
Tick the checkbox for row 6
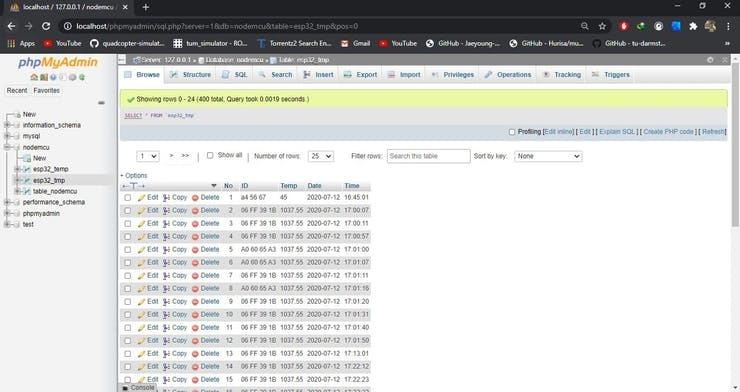[x=127, y=263]
